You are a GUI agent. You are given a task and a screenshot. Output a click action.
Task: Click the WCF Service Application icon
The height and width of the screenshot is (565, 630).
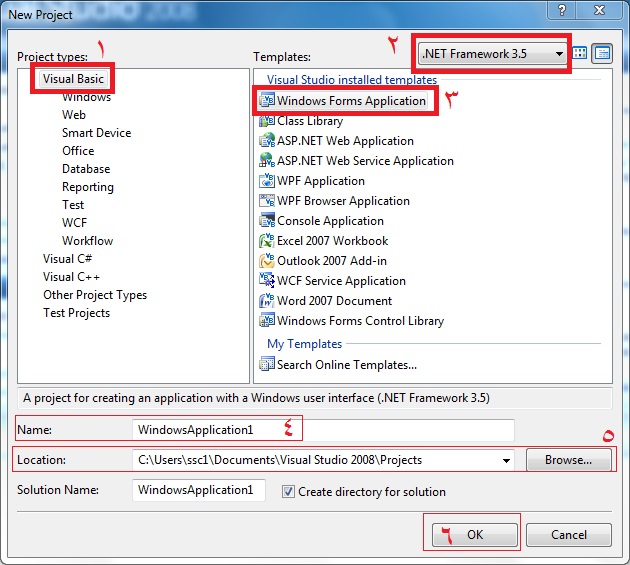click(x=267, y=280)
